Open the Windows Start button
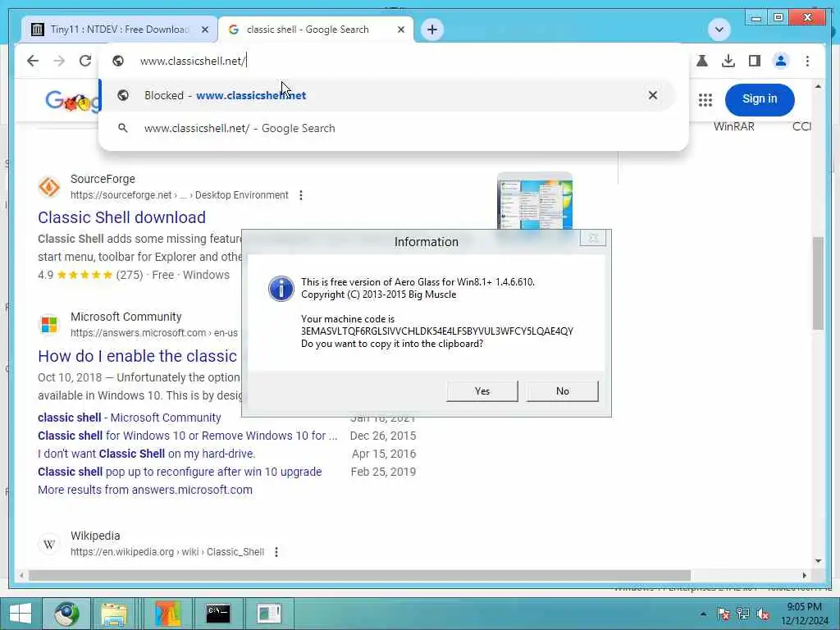840x630 pixels. coord(21,614)
